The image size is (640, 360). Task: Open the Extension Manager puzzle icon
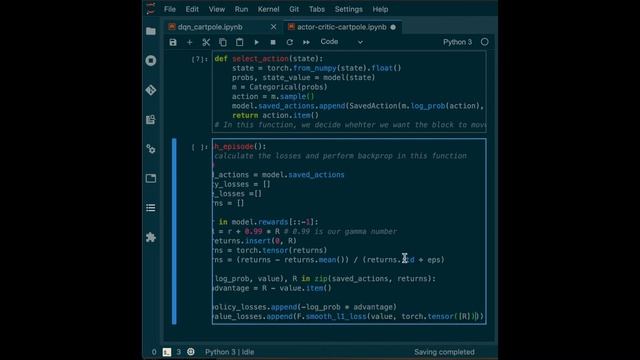(x=151, y=237)
